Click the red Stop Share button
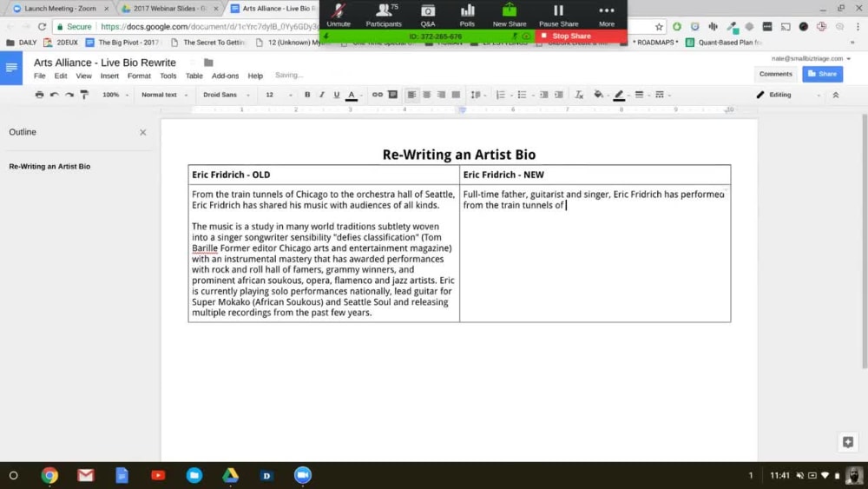The width and height of the screenshot is (868, 489). pyautogui.click(x=581, y=36)
